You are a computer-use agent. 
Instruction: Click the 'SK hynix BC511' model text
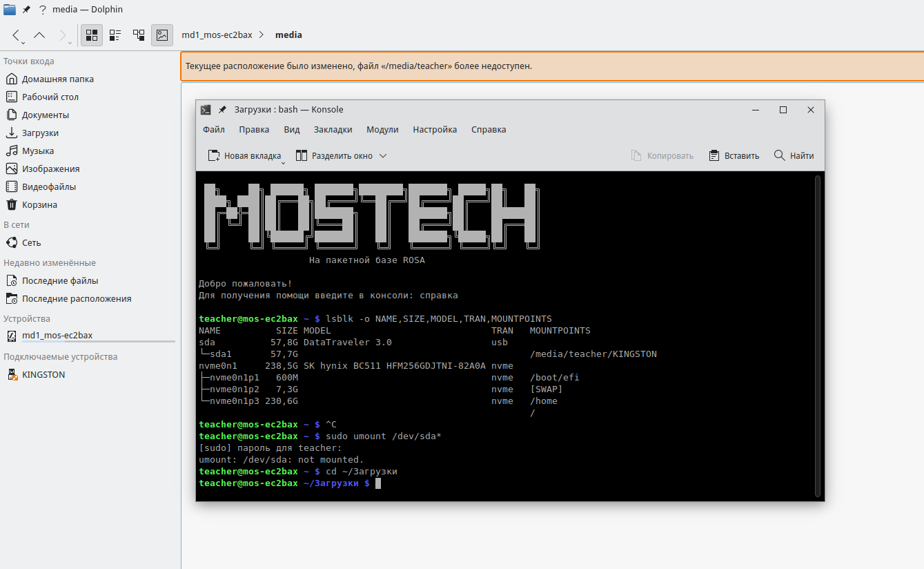coord(342,366)
